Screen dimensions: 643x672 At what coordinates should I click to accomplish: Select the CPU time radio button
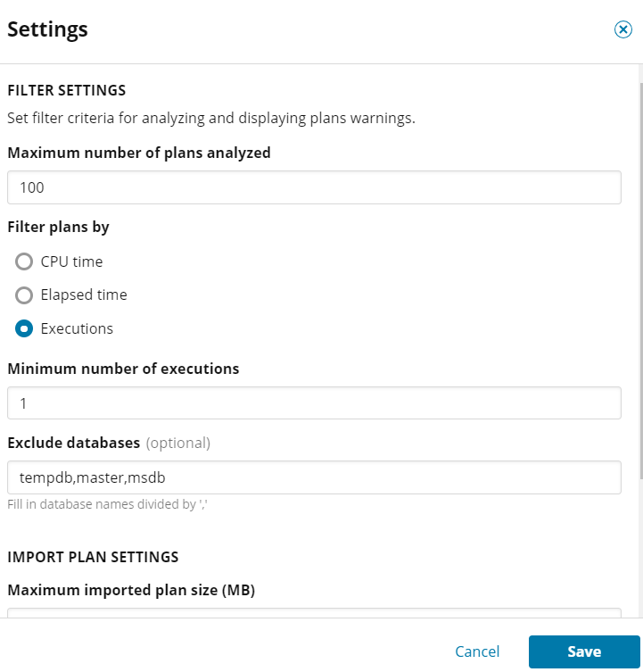pos(24,261)
